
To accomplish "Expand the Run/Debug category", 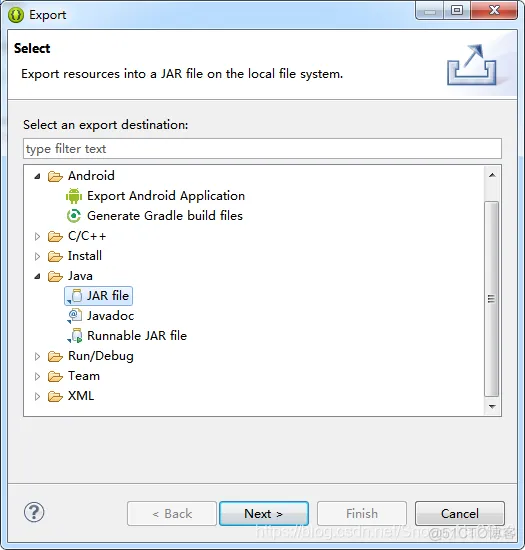I will [x=37, y=356].
